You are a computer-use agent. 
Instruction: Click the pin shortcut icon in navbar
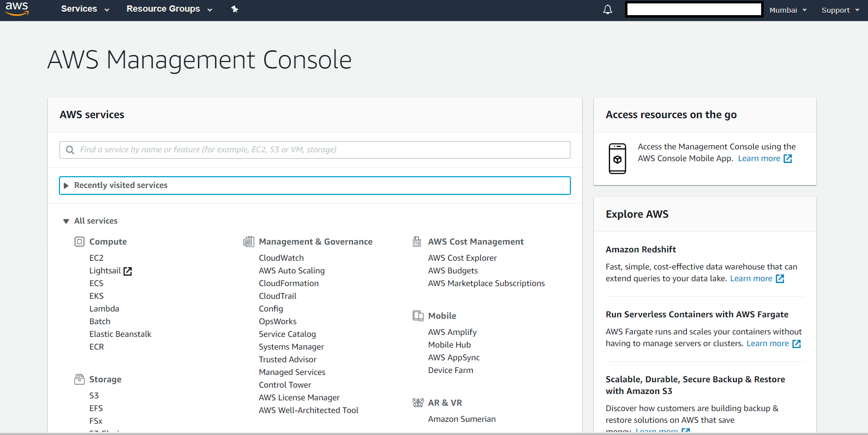click(x=235, y=9)
